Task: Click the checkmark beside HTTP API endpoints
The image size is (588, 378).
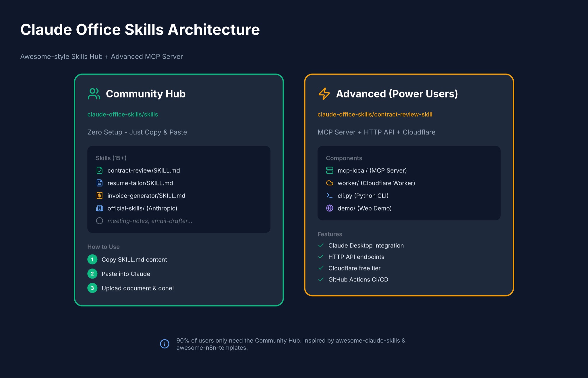Action: pos(321,257)
